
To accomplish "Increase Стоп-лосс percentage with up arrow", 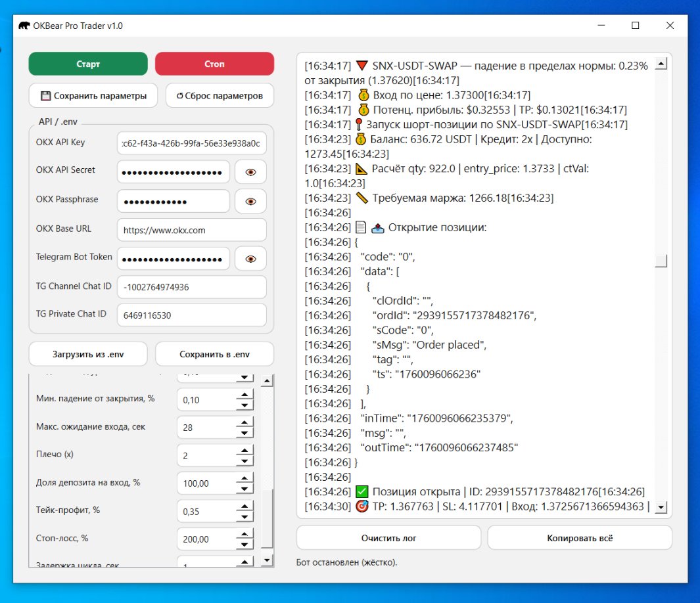I will [244, 535].
